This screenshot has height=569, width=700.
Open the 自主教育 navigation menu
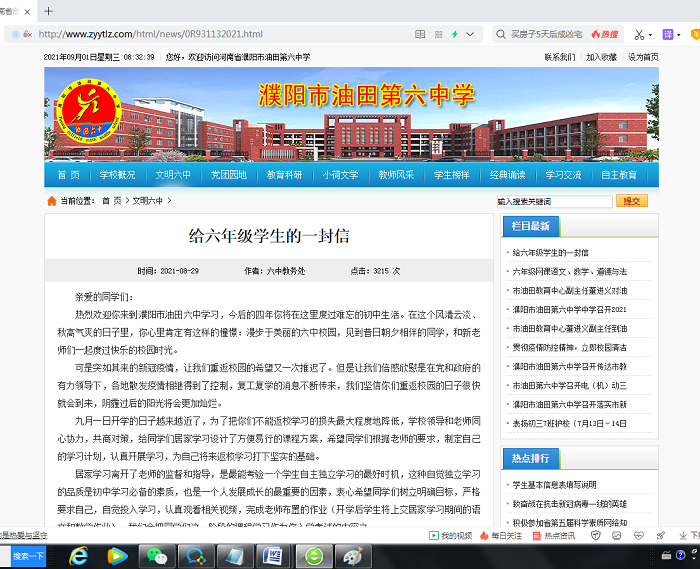pyautogui.click(x=619, y=175)
